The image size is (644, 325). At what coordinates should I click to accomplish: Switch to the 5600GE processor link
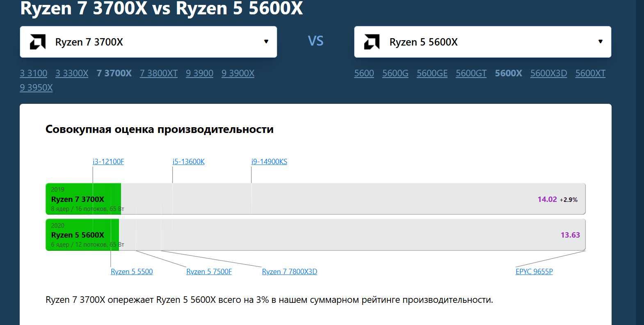pyautogui.click(x=432, y=73)
